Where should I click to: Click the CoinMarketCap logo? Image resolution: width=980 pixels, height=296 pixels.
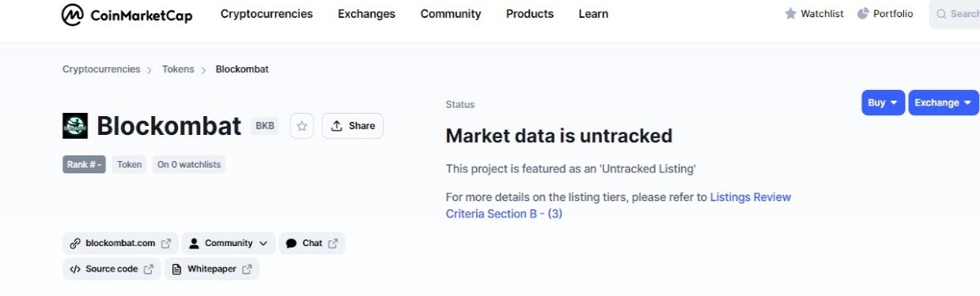click(x=127, y=14)
